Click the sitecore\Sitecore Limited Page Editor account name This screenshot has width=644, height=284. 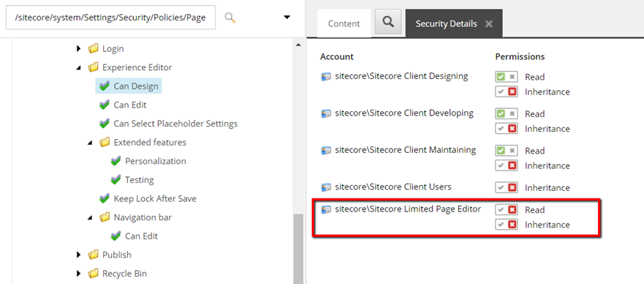tap(408, 209)
